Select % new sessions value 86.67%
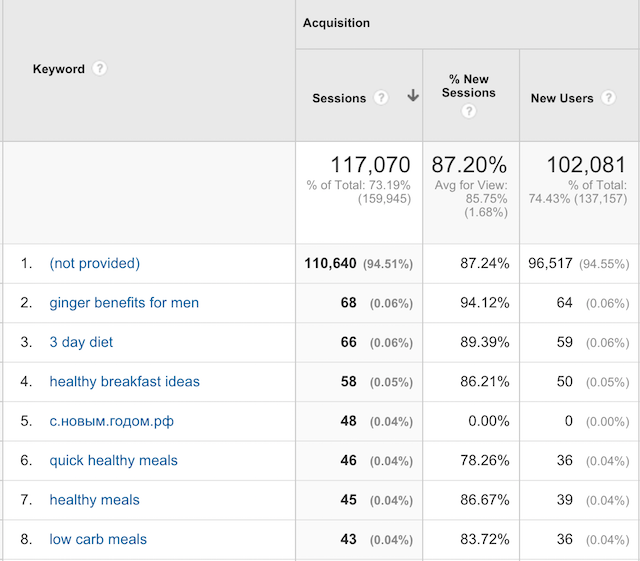Screen dimensions: 640x561 484,500
